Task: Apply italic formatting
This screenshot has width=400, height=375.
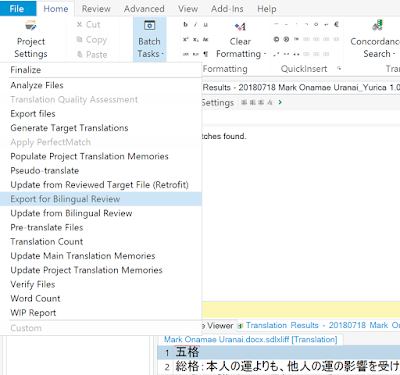Action: 196,24
